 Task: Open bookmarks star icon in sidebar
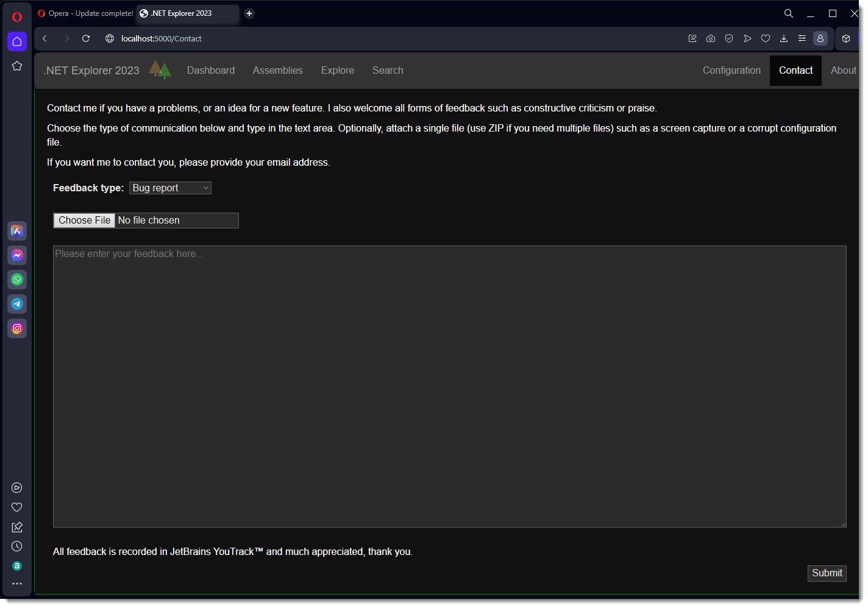[17, 66]
